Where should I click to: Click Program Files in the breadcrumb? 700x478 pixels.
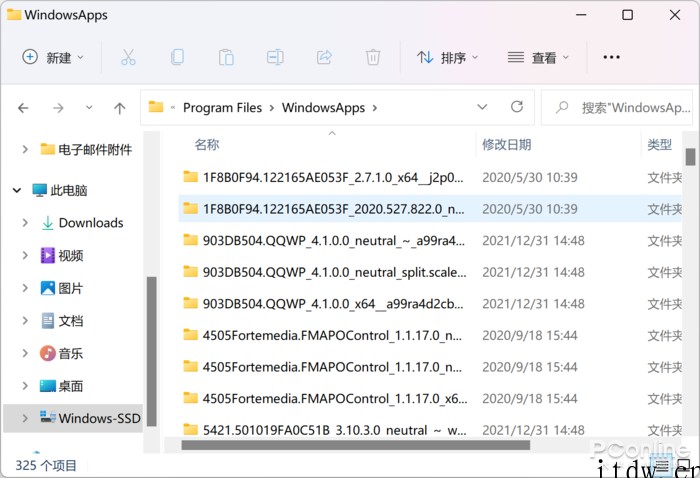pyautogui.click(x=222, y=108)
